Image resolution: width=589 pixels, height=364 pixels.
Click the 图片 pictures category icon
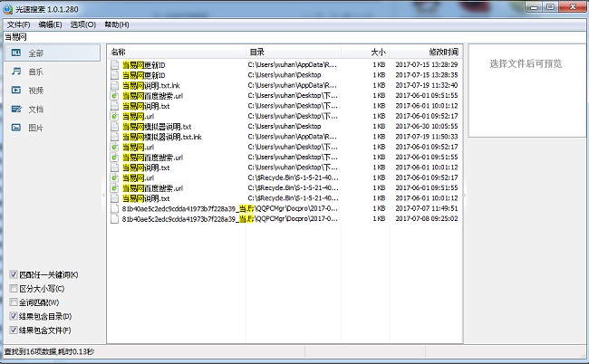[x=15, y=128]
